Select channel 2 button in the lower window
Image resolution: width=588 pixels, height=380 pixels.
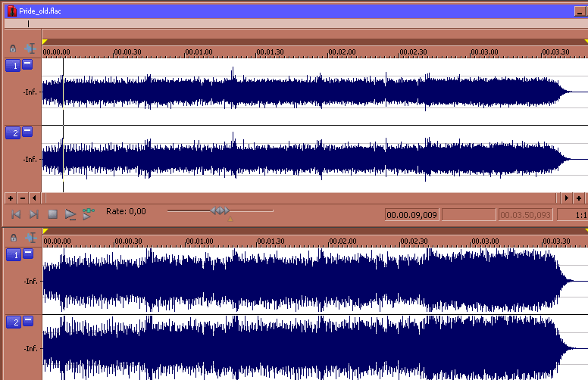click(x=14, y=322)
